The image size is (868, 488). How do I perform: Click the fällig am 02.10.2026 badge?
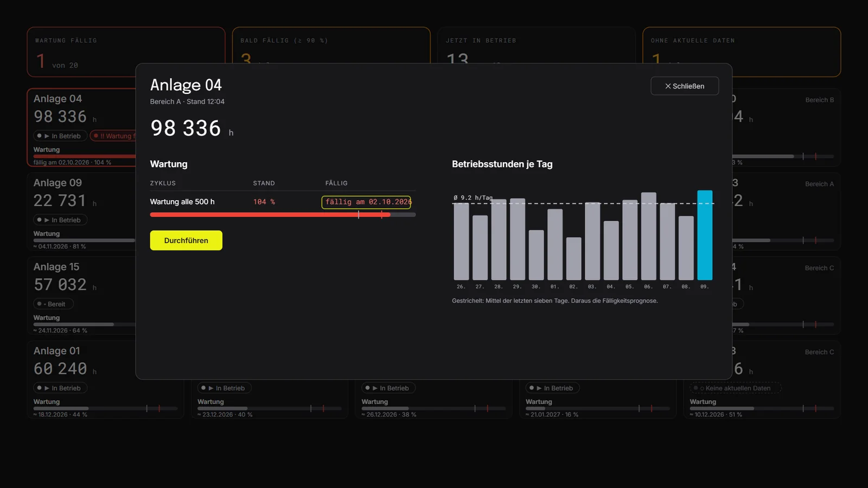tap(367, 202)
